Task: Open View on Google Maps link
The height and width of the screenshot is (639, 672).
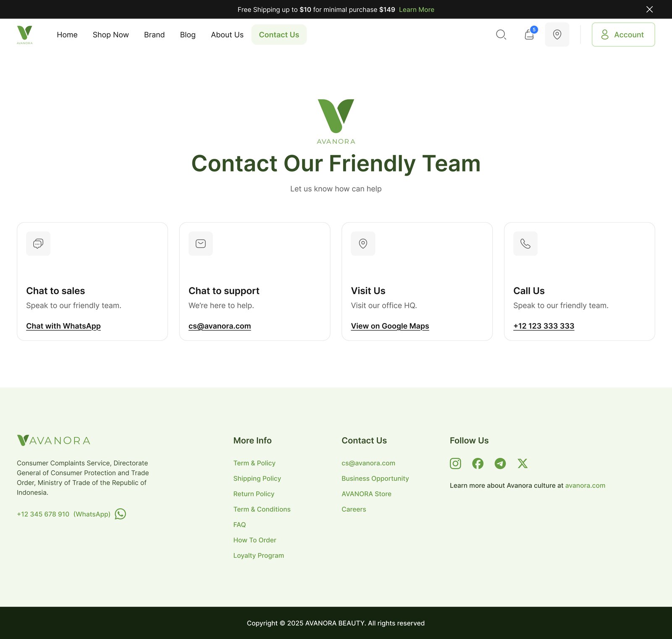Action: click(390, 326)
